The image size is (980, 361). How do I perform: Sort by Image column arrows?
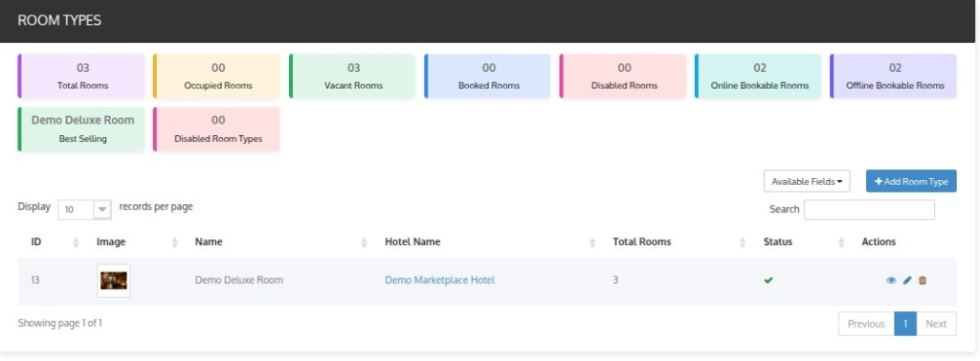175,243
